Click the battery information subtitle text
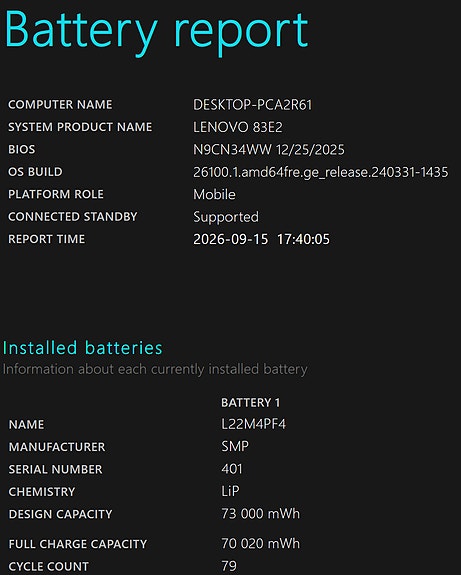 click(x=155, y=369)
